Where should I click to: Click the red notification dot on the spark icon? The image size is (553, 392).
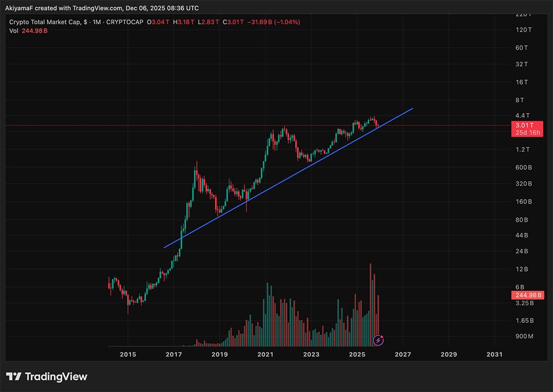coord(383,336)
